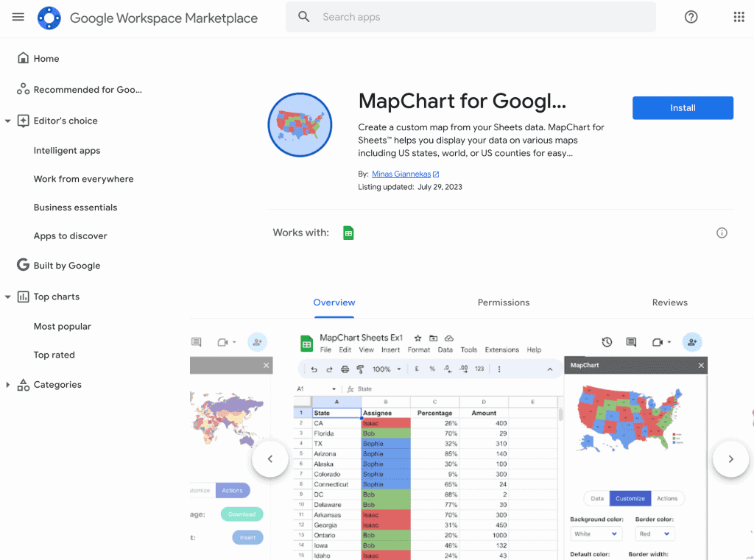Open the Format menu in the Sheets preview
The image size is (754, 560).
[419, 350]
